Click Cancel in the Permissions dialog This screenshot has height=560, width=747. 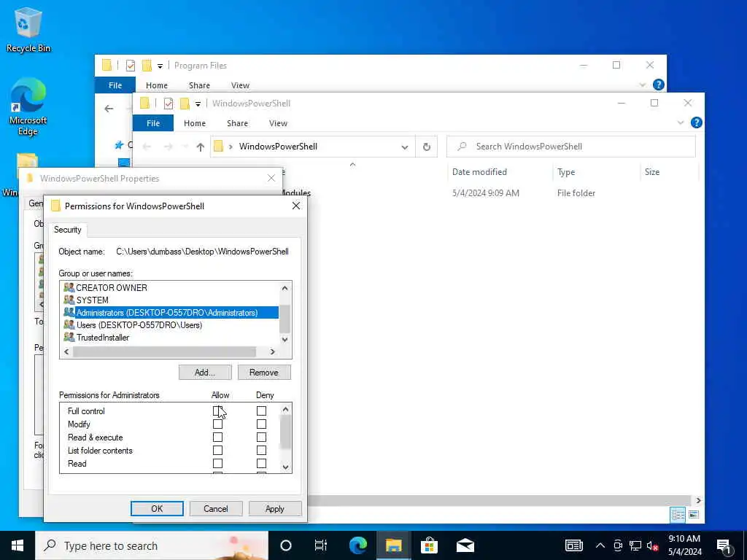216,508
